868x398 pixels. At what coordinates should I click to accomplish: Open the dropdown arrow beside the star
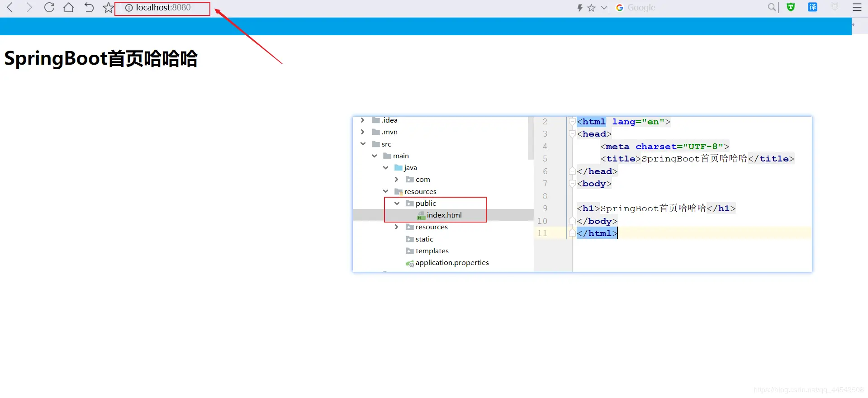coord(604,8)
